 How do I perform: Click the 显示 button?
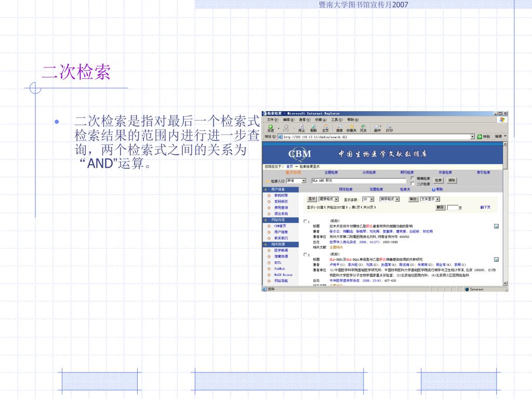click(x=312, y=199)
